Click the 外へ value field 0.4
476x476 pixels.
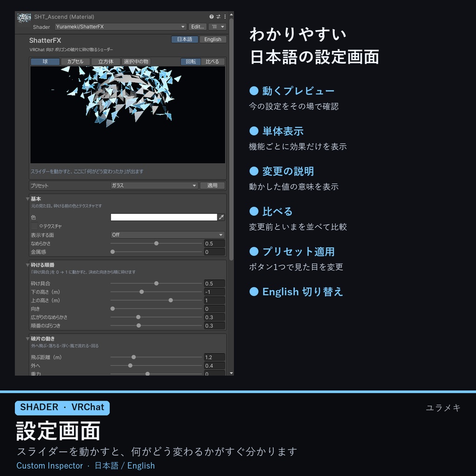click(x=214, y=366)
